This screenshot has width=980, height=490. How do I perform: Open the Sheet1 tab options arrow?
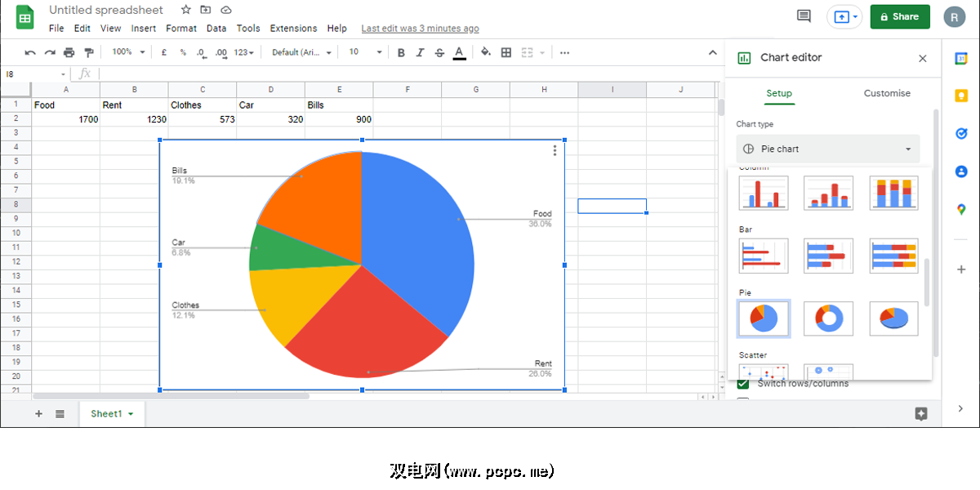pyautogui.click(x=131, y=414)
